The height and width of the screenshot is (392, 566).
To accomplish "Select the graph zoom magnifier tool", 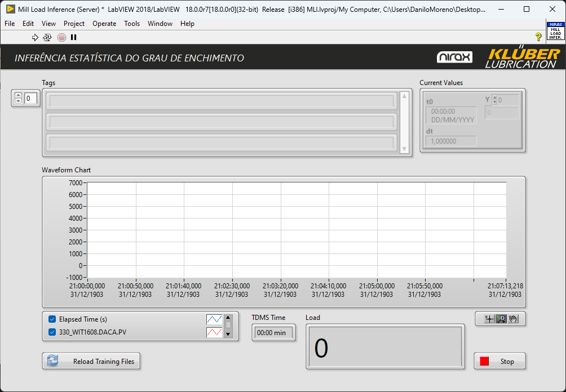I will pyautogui.click(x=501, y=319).
